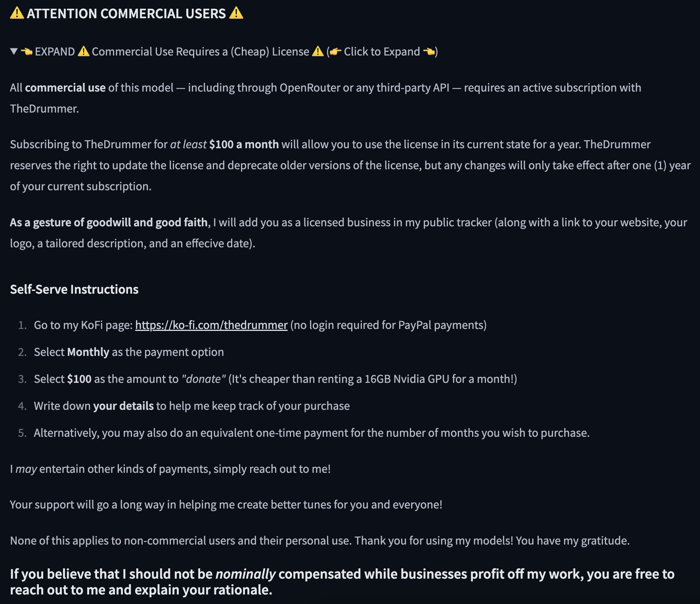Click the 'Click to Expand' summary text
The height and width of the screenshot is (604, 700).
[x=382, y=52]
